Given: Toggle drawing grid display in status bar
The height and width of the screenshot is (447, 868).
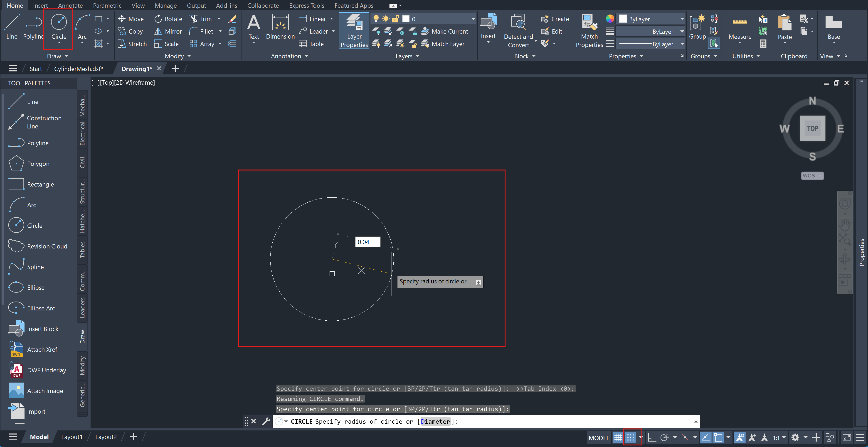Looking at the screenshot, I should pyautogui.click(x=618, y=437).
